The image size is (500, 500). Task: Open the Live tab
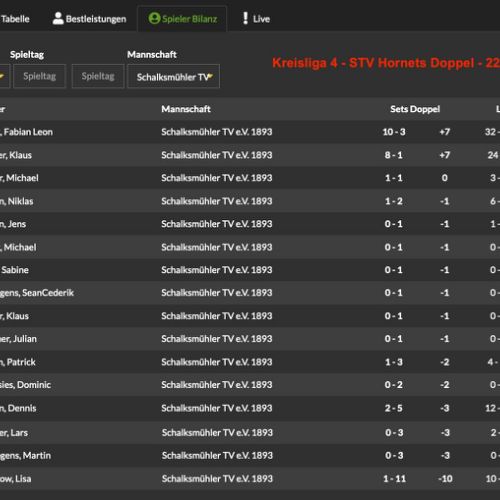[x=256, y=19]
